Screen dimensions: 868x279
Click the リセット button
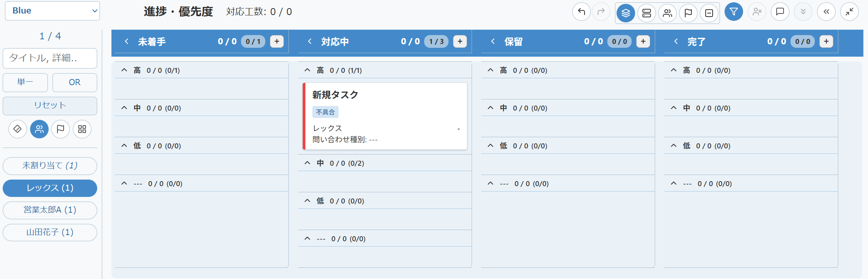50,106
